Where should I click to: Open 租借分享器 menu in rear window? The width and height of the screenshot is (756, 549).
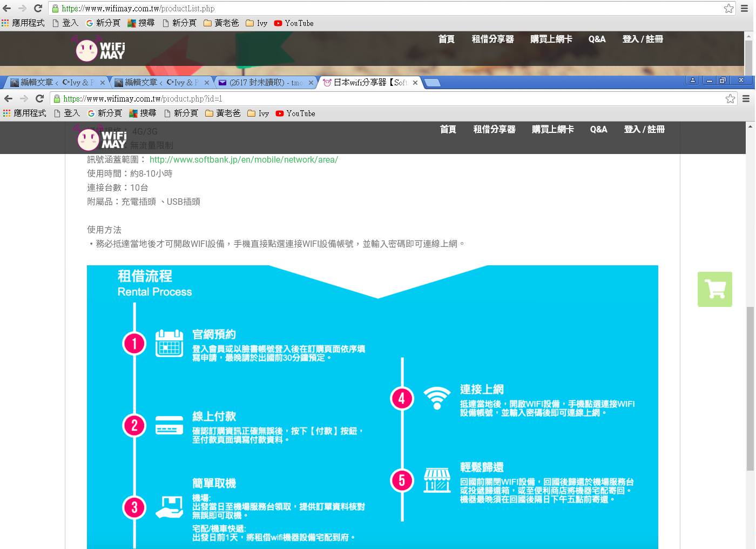coord(493,39)
